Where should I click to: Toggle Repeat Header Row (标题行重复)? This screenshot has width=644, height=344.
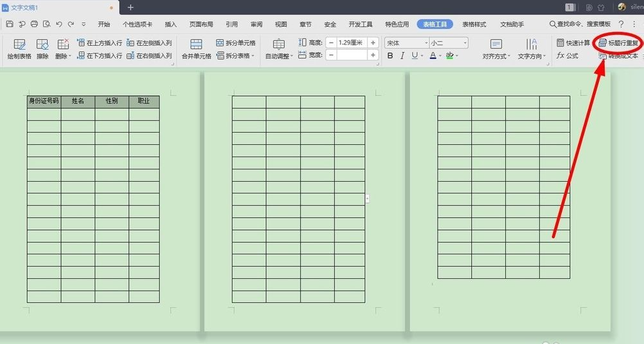pyautogui.click(x=618, y=43)
